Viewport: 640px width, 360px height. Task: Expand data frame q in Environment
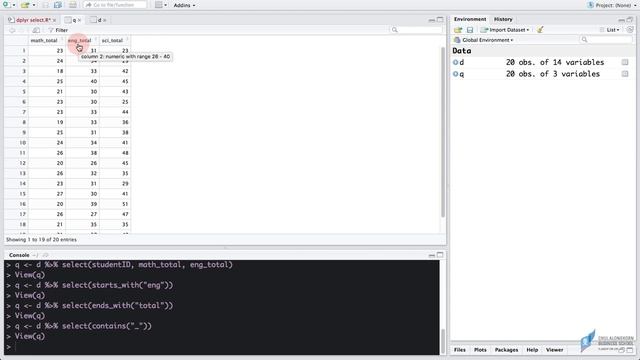point(456,74)
